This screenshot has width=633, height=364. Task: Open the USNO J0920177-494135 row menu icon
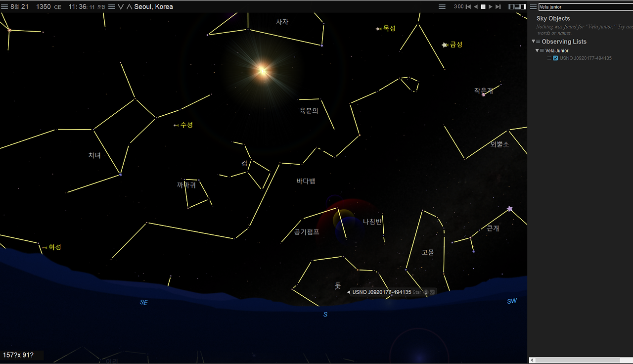click(x=549, y=58)
